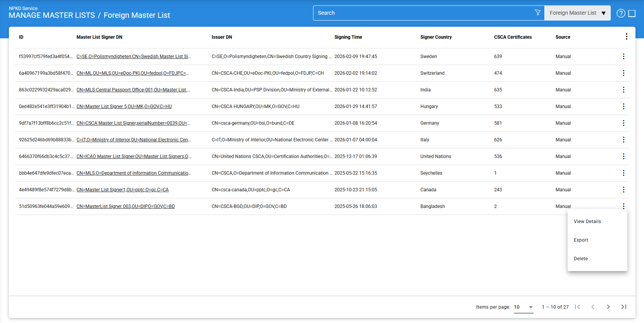
Task: Open row actions menu for Sweden
Action: tap(623, 57)
